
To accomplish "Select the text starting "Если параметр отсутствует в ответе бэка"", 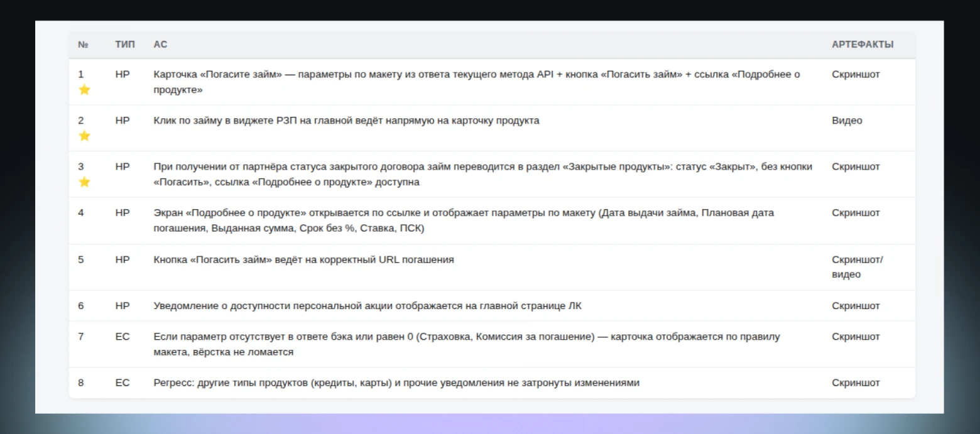I will pyautogui.click(x=467, y=344).
